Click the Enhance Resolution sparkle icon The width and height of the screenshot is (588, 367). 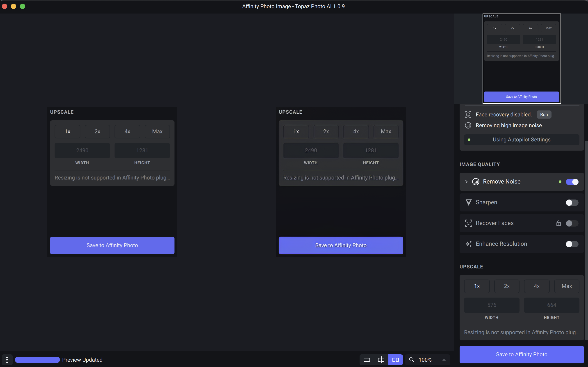468,244
